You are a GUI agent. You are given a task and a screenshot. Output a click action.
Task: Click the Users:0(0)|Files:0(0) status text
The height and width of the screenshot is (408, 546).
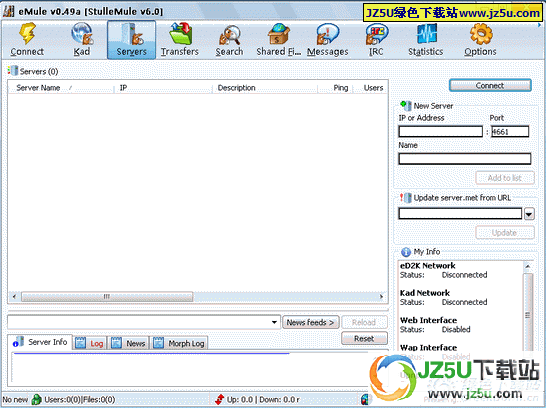click(x=80, y=400)
